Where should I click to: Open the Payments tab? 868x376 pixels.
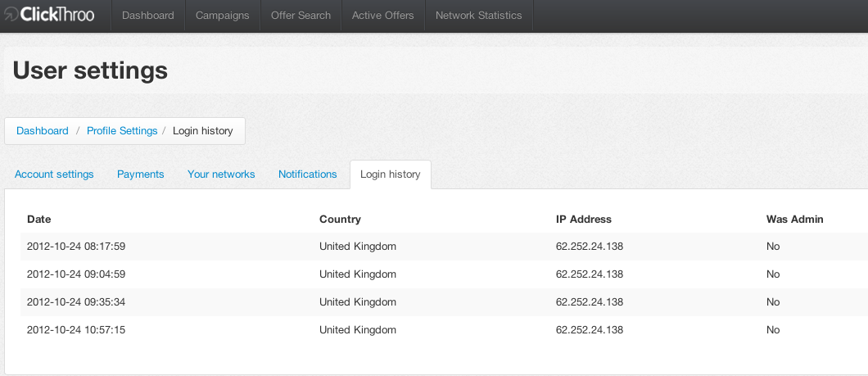tap(140, 174)
